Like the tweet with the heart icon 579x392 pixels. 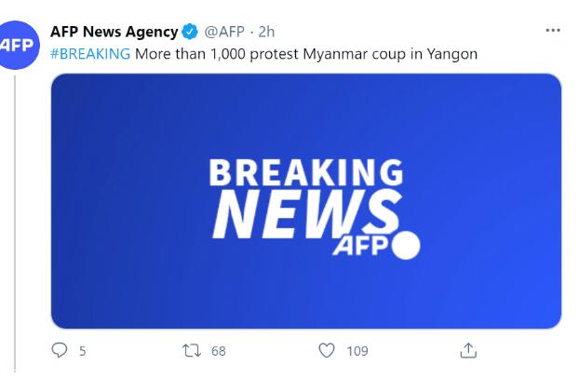(327, 350)
